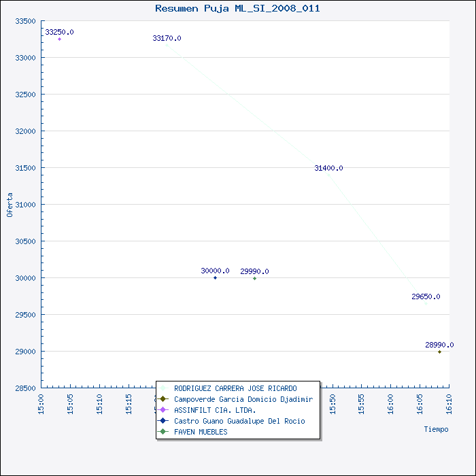This screenshot has height=476, width=476.
Task: Click the Oferta y-axis label
Action: click(x=10, y=205)
